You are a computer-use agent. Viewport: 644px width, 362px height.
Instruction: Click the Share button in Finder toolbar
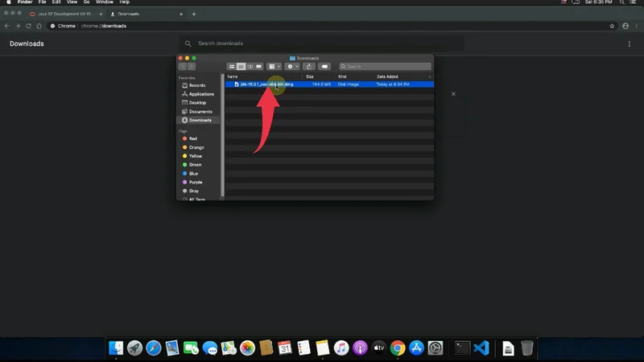(x=308, y=67)
